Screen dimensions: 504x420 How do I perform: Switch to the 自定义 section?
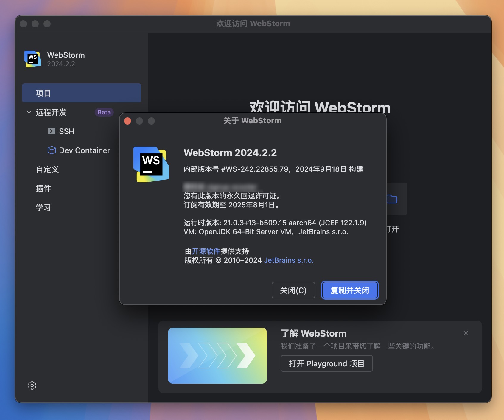click(x=47, y=169)
